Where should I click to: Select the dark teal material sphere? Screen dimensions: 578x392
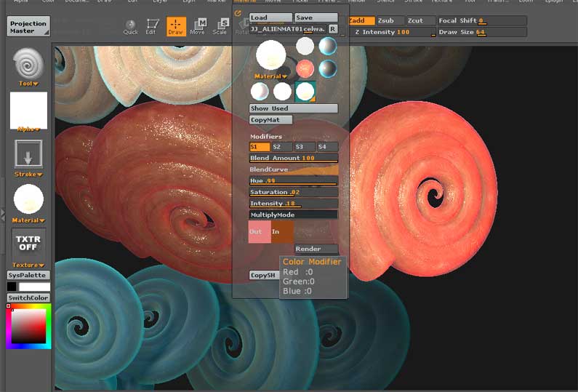[x=328, y=68]
